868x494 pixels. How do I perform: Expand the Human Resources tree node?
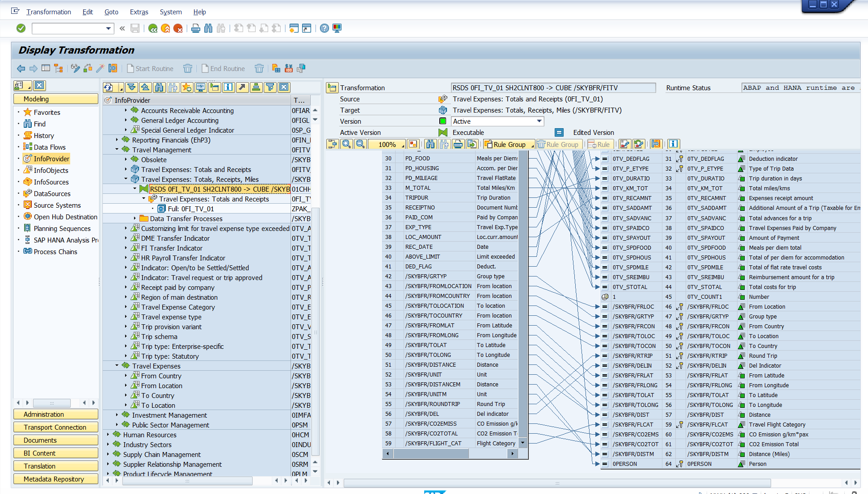[108, 435]
